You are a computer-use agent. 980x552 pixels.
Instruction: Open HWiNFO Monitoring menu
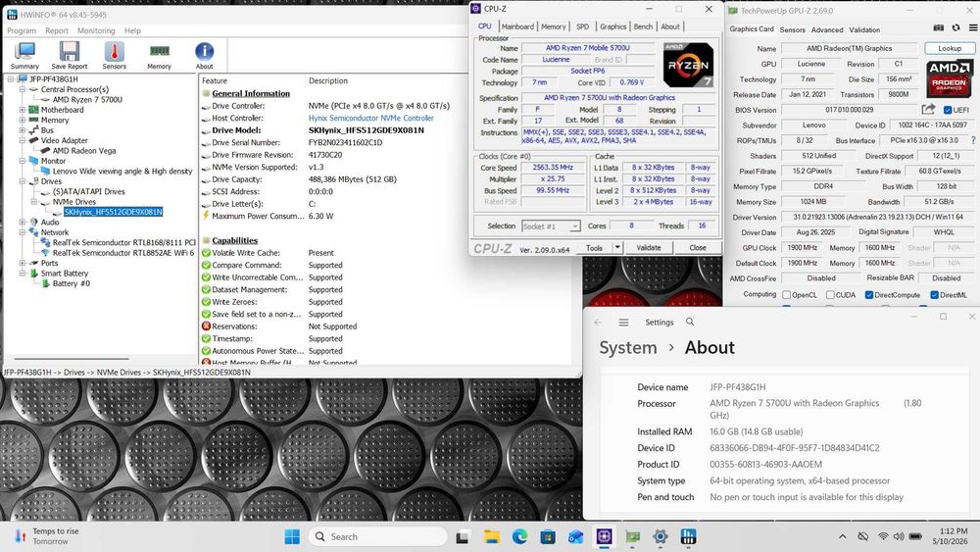[96, 30]
